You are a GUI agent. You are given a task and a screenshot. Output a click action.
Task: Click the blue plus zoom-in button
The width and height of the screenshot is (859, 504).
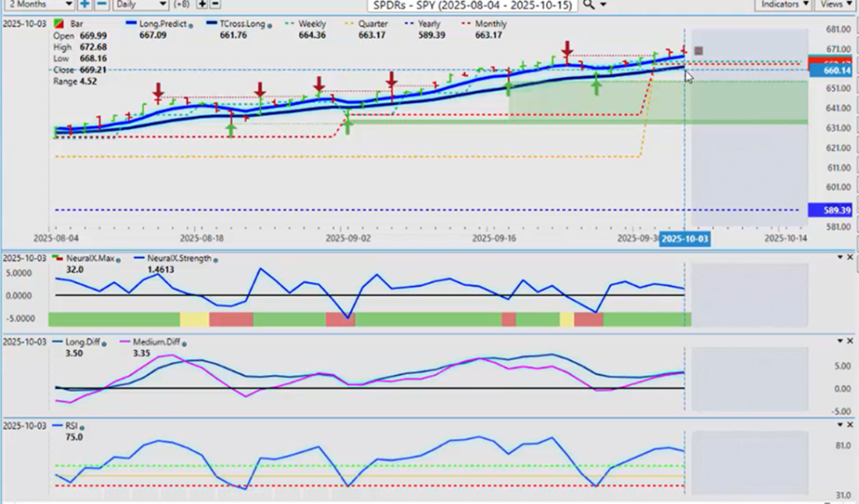[85, 4]
